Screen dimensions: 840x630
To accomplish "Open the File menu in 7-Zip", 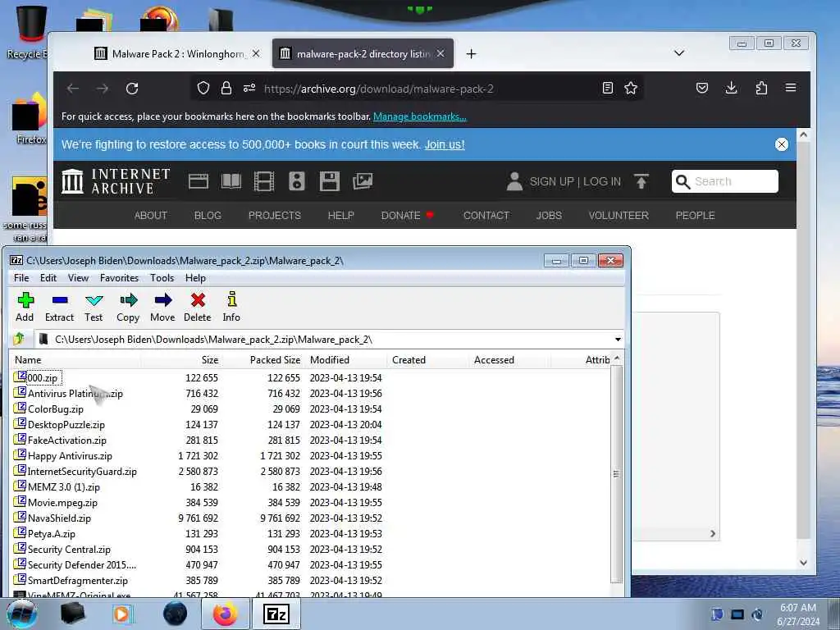I will (21, 278).
